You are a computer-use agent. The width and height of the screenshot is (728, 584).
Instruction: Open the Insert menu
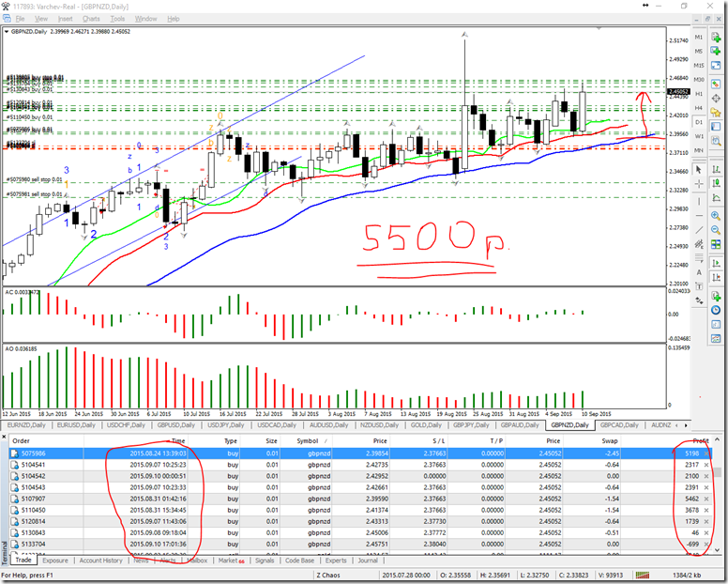coord(65,19)
